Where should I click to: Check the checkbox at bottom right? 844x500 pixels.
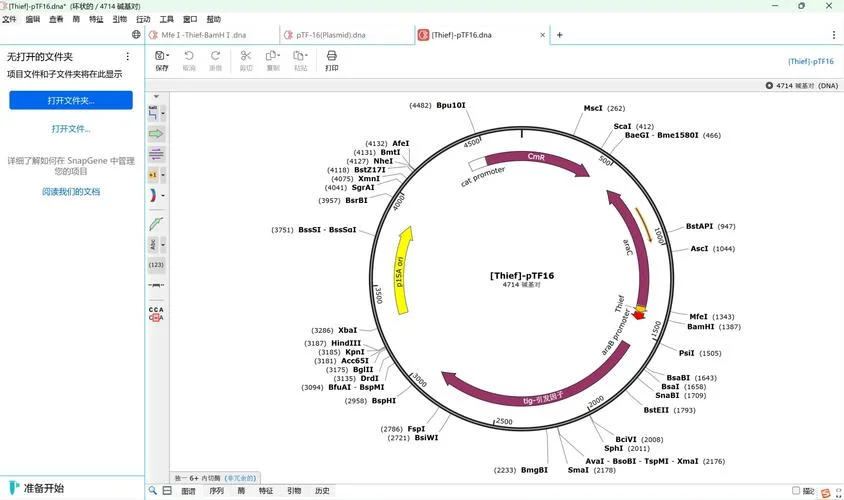(x=796, y=490)
